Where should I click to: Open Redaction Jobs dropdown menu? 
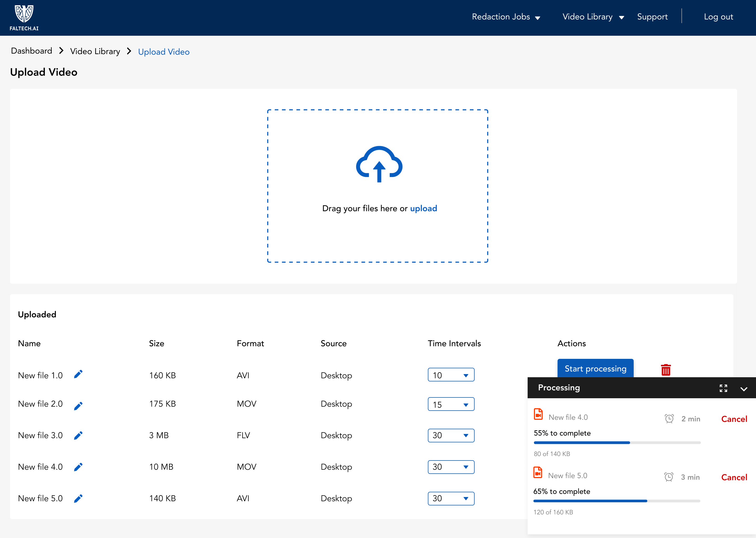tap(506, 17)
